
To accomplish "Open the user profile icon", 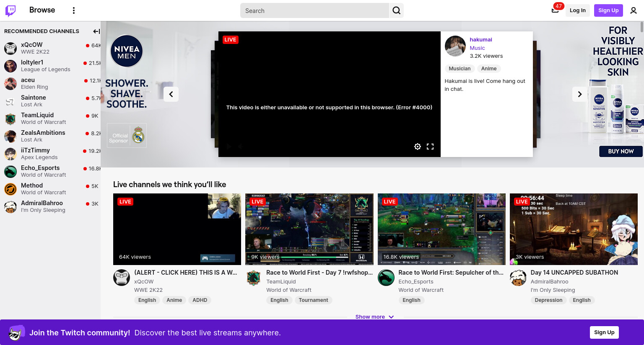I will (x=634, y=10).
